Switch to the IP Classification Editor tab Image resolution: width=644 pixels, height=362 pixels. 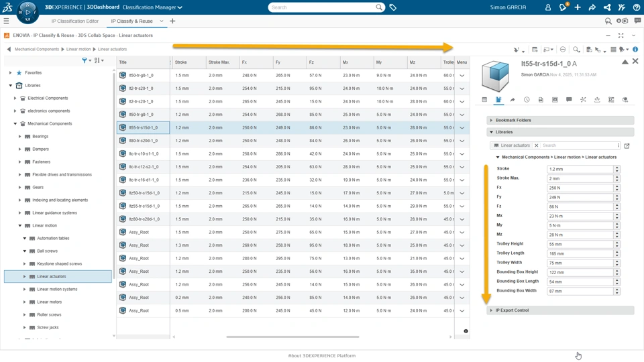(74, 21)
